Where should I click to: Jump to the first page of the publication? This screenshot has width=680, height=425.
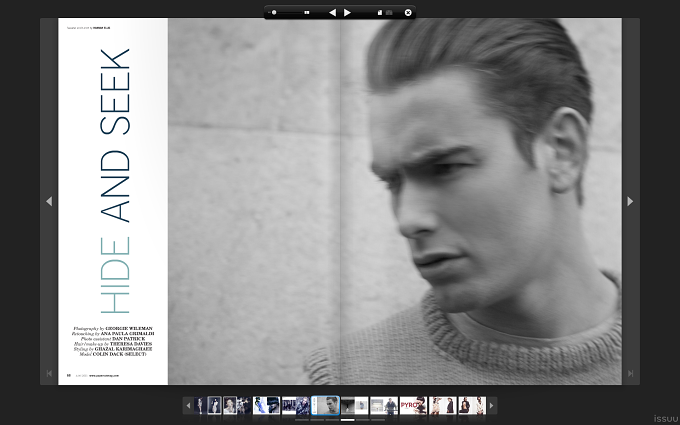click(x=49, y=373)
